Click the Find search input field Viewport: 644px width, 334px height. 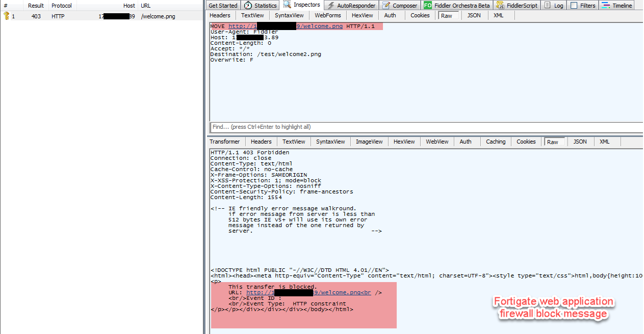point(426,127)
